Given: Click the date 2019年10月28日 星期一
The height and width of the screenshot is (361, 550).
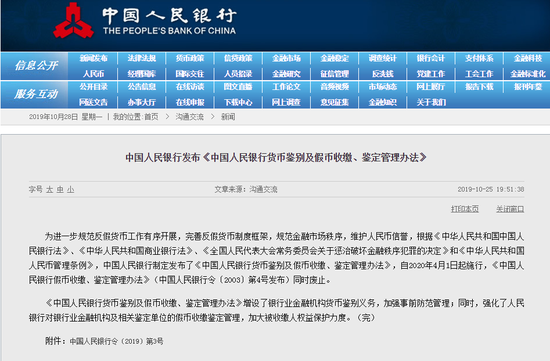Looking at the screenshot, I should (x=66, y=117).
